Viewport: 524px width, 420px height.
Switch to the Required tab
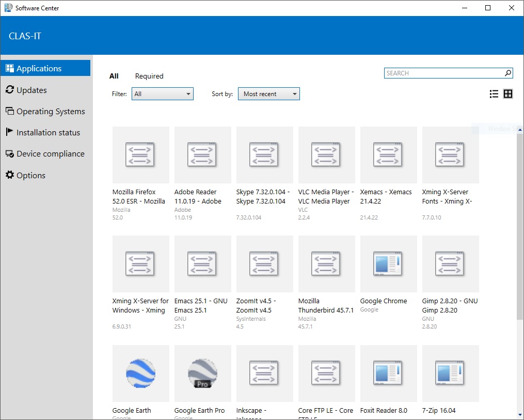(x=149, y=76)
